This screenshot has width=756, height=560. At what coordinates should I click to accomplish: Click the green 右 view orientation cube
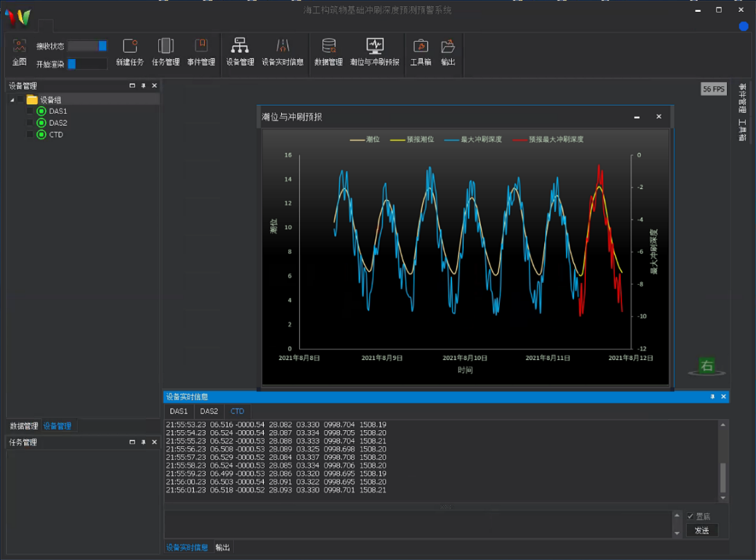(x=707, y=365)
